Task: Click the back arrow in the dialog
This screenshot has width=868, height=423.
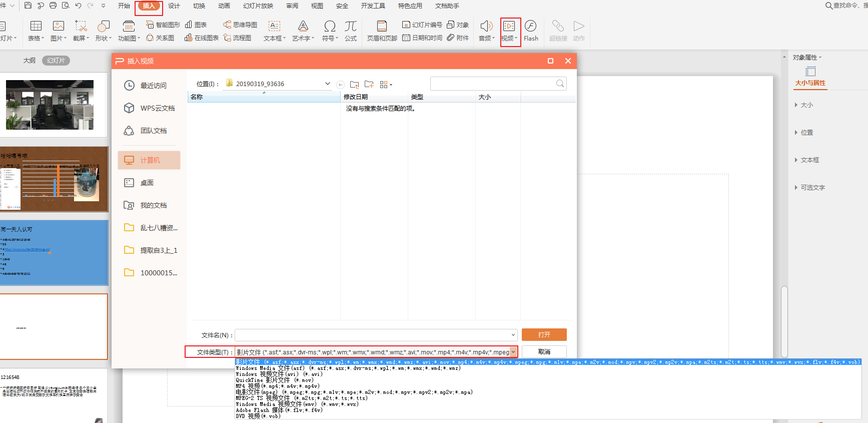Action: coord(341,85)
